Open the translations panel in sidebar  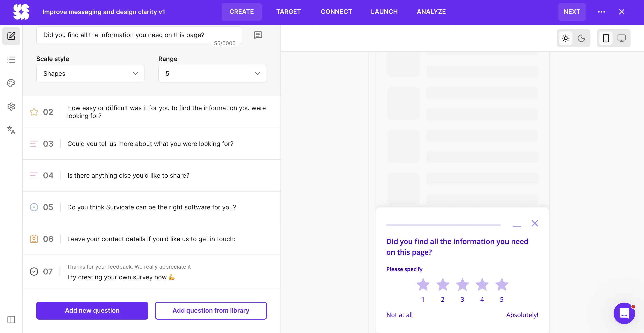(11, 130)
